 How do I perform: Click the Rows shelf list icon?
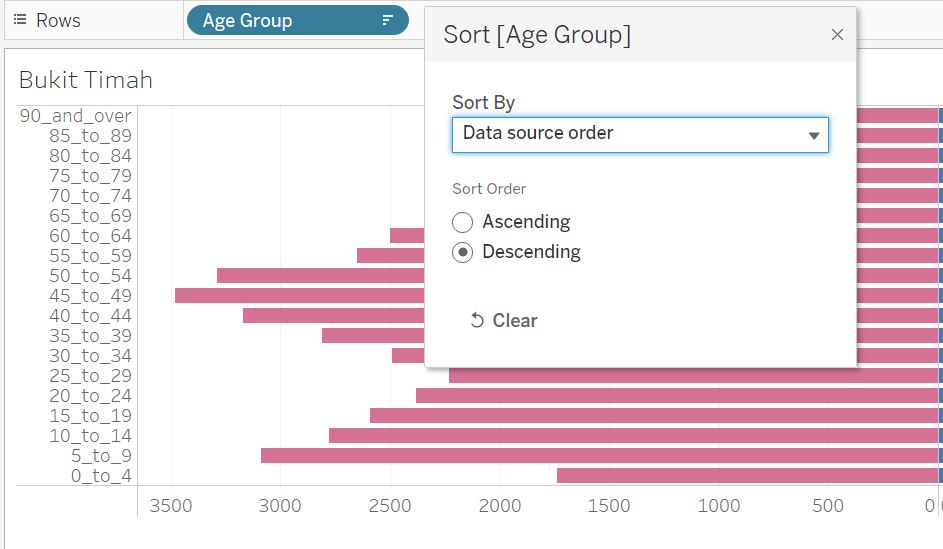pyautogui.click(x=19, y=20)
